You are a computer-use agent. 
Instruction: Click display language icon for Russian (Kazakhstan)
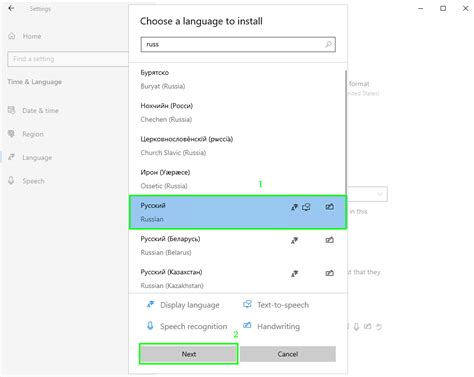(x=294, y=274)
